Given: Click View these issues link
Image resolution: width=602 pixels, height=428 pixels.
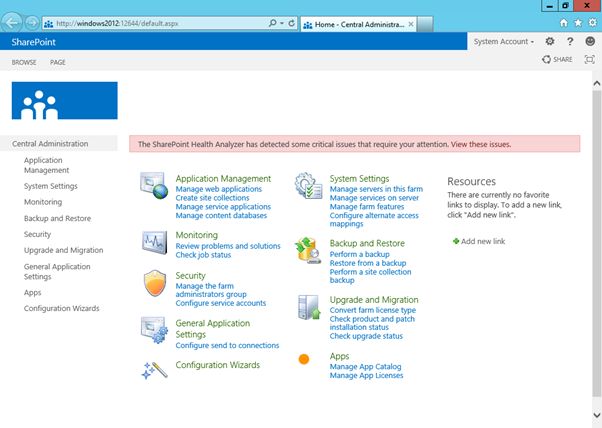Looking at the screenshot, I should click(x=481, y=144).
